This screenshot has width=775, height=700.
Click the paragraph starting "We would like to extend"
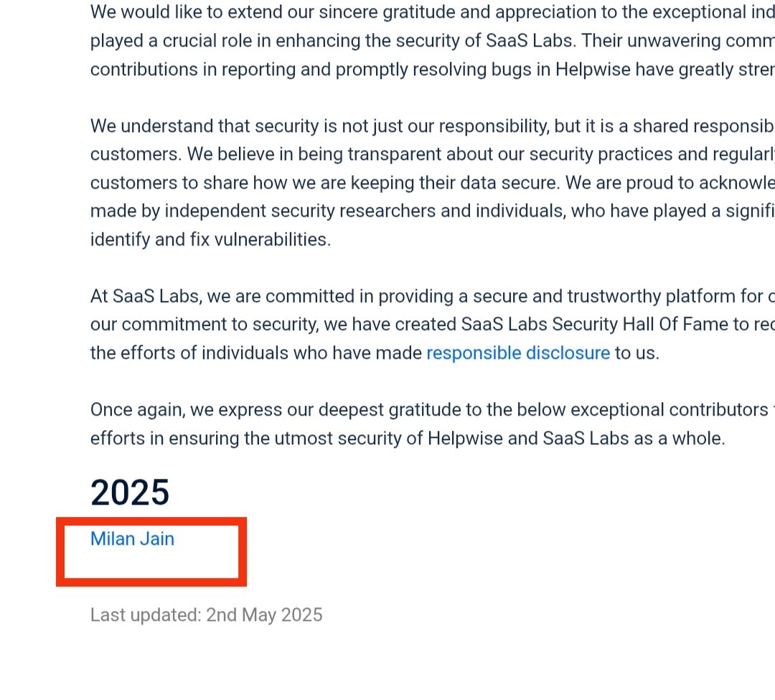click(x=433, y=40)
